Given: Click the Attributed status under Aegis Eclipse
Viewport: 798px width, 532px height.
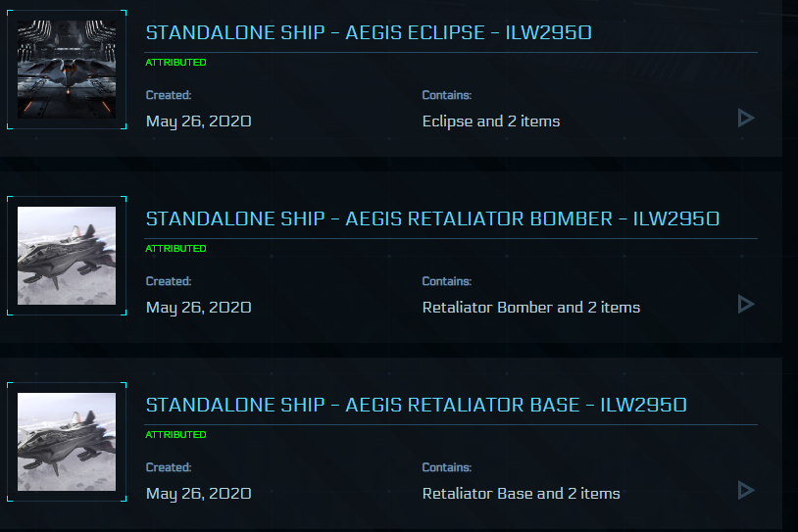Looking at the screenshot, I should [x=175, y=63].
